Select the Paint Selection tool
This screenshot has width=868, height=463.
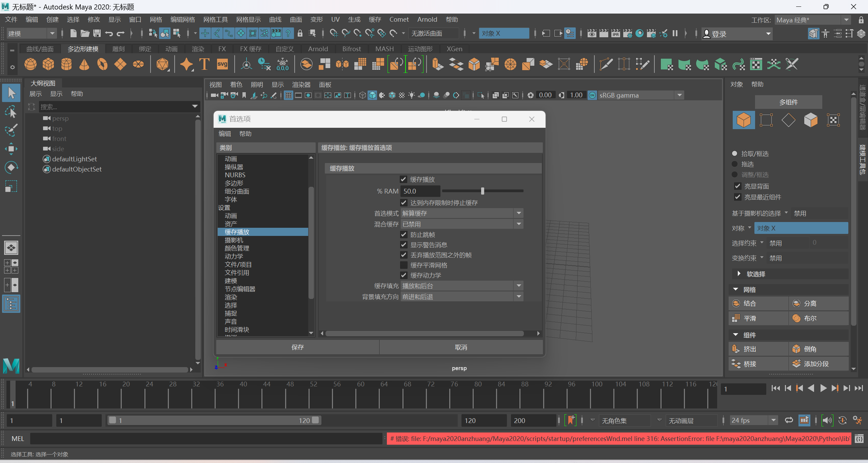click(11, 130)
